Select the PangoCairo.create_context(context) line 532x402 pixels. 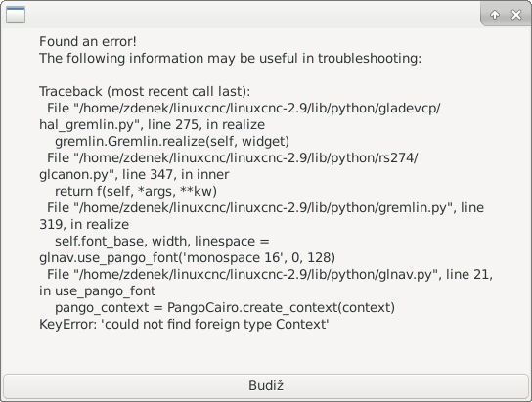[225, 307]
